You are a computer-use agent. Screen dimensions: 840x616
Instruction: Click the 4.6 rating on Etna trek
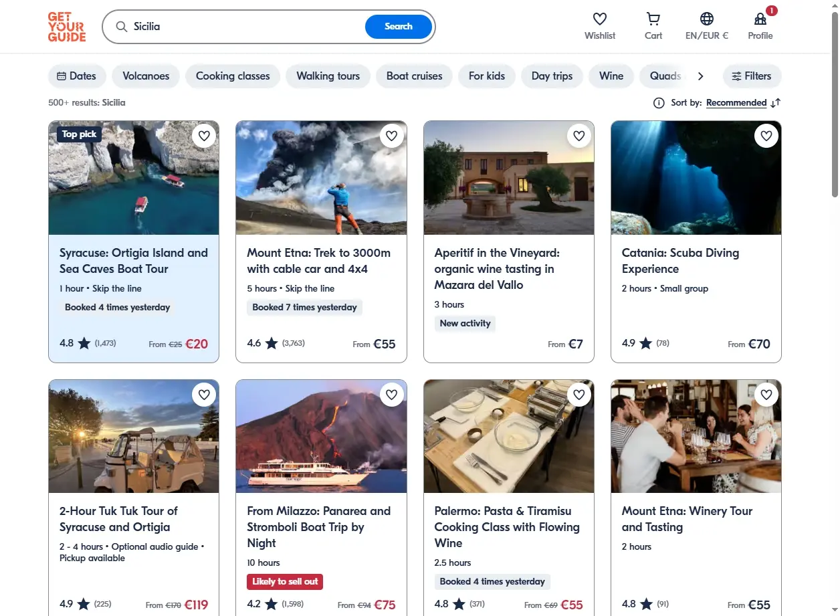[254, 344]
